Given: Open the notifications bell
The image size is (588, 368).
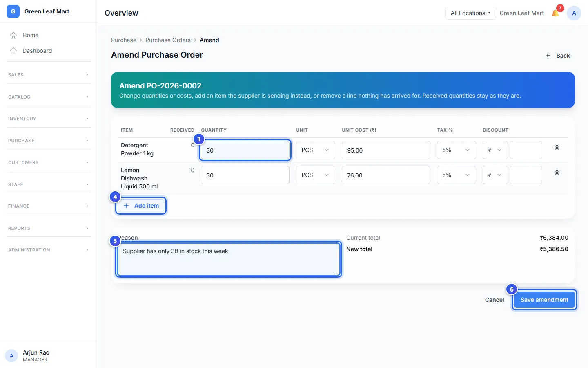Looking at the screenshot, I should [x=555, y=13].
